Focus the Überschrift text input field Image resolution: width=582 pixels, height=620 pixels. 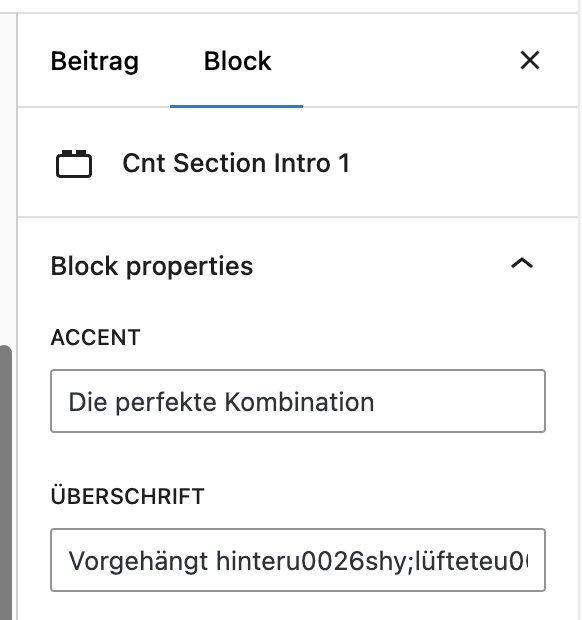[x=298, y=560]
